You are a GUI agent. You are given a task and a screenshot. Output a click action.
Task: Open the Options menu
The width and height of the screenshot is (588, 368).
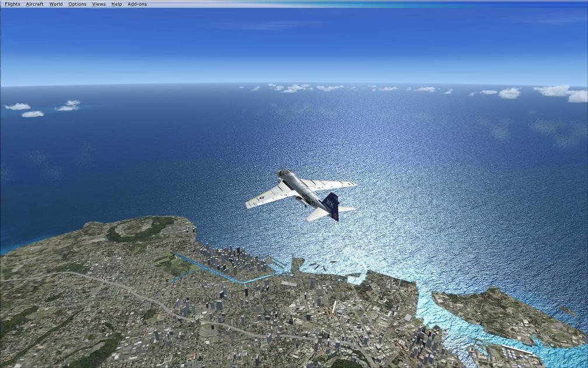(77, 4)
